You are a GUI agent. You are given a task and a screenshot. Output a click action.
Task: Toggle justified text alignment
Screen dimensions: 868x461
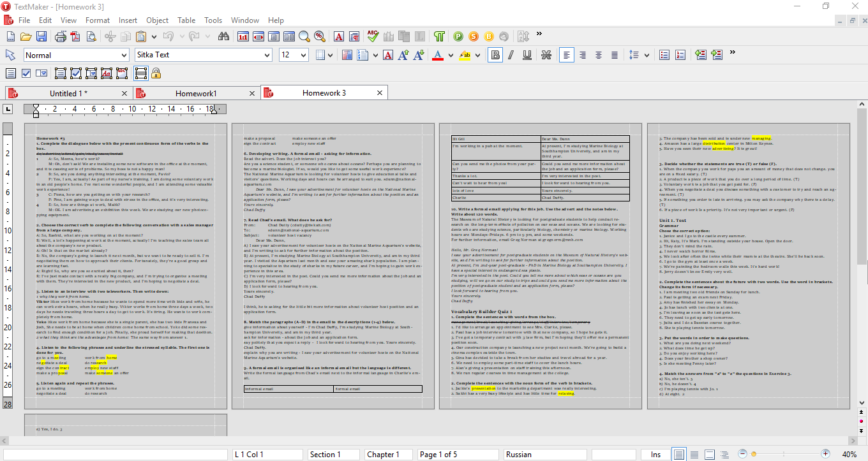tap(615, 55)
